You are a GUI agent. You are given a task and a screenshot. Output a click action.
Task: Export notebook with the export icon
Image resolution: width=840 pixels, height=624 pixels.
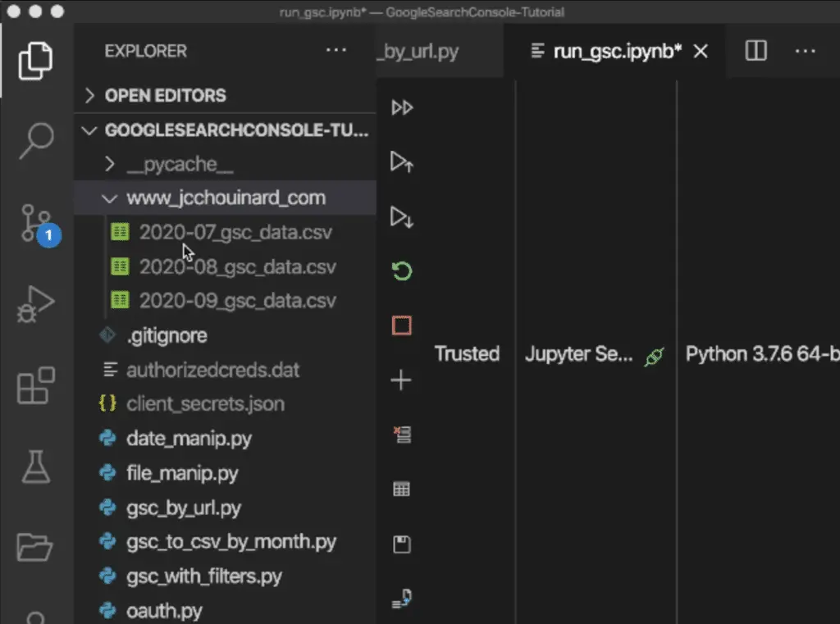402,599
